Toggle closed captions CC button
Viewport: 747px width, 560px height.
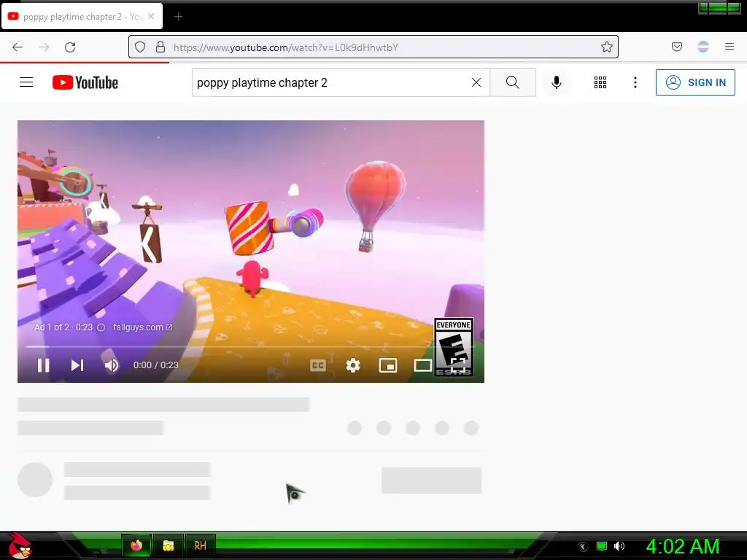tap(318, 365)
